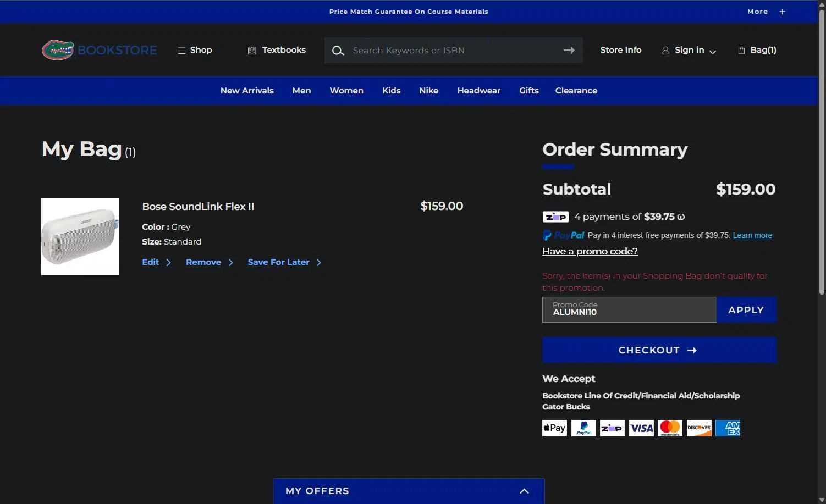This screenshot has width=826, height=504.
Task: Click the 'Size: Standard' text
Action: click(x=172, y=242)
